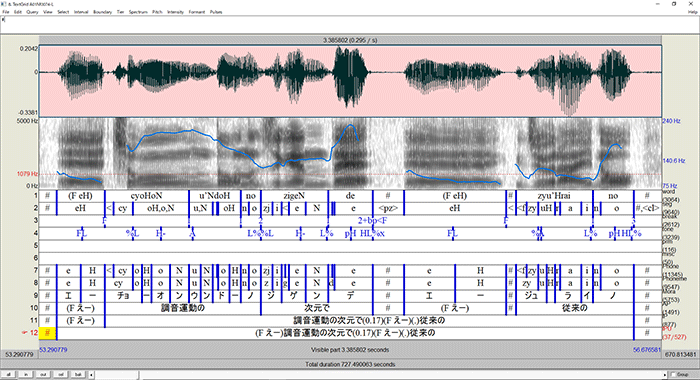Select word interval 'u'NdoH'
The height and width of the screenshot is (380, 700).
[215, 196]
